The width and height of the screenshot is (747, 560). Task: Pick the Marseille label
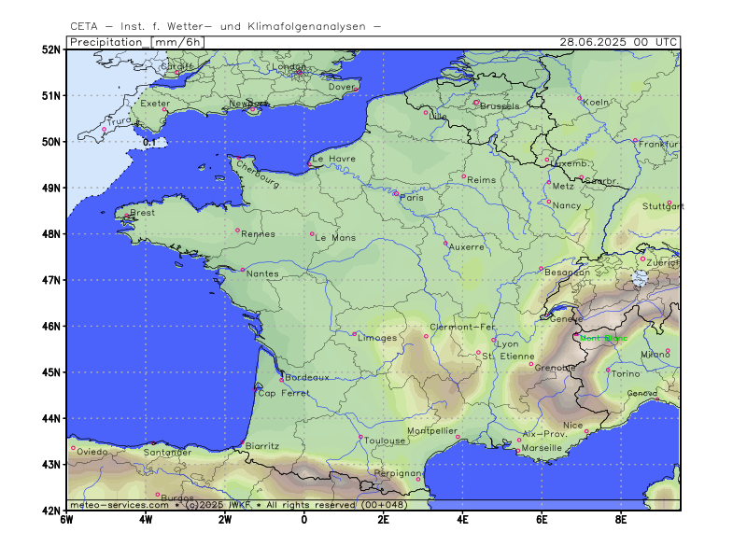(x=542, y=448)
